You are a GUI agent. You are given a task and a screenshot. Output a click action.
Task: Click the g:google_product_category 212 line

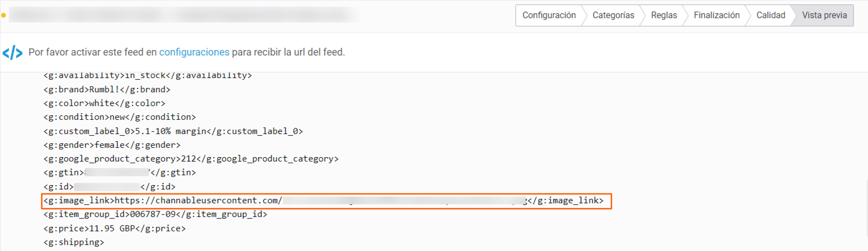[x=191, y=159]
